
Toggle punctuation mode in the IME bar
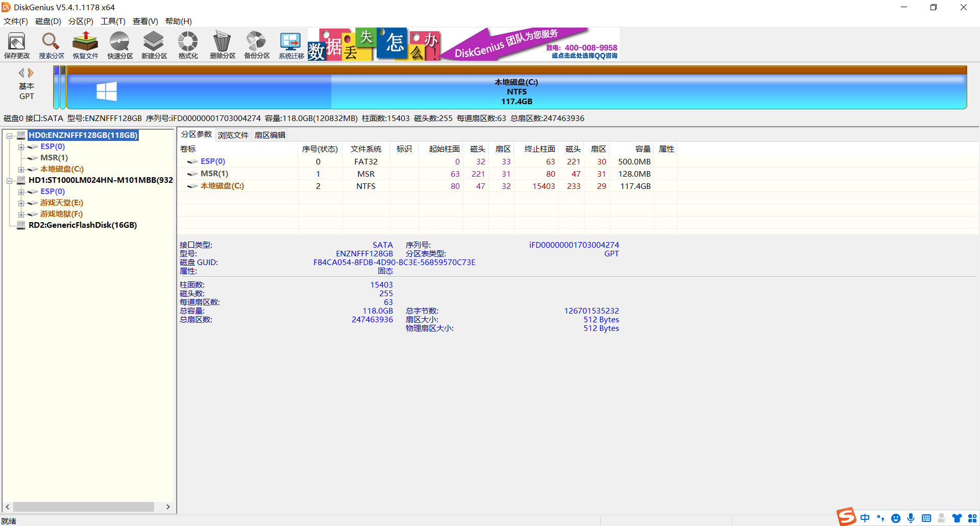coord(880,518)
